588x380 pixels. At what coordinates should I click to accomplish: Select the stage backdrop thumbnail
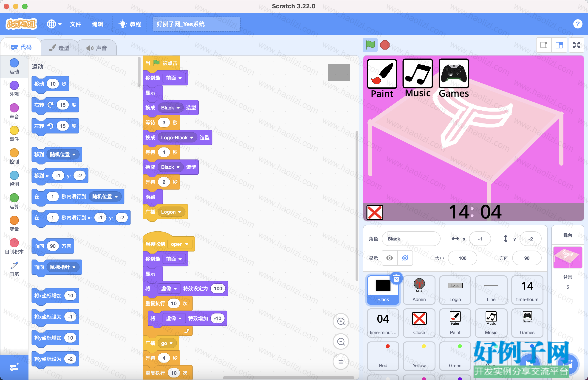pos(568,257)
